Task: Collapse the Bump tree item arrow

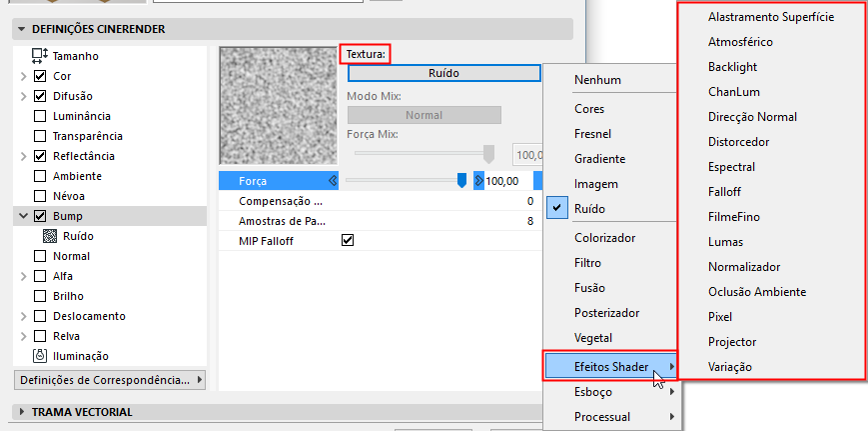Action: click(23, 216)
